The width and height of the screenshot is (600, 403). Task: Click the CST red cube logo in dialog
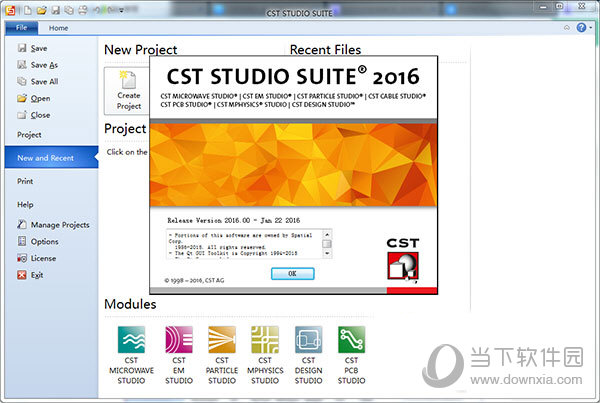[x=403, y=266]
